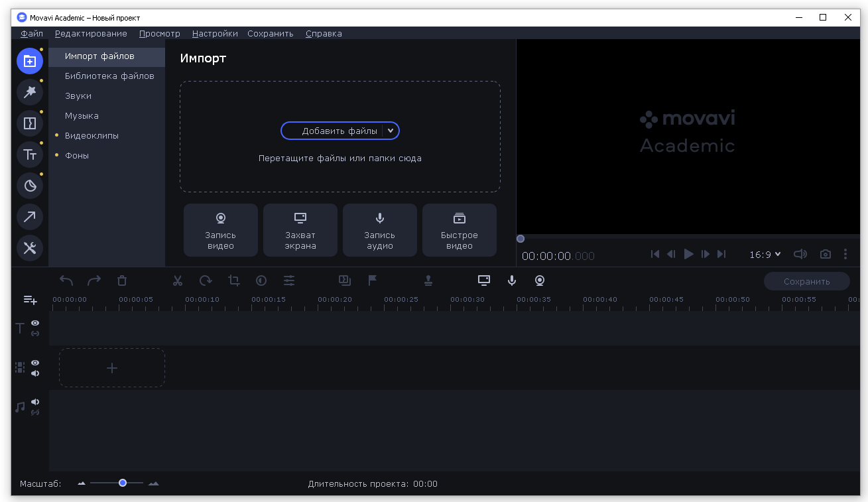Toggle the audio track link icon

click(35, 412)
